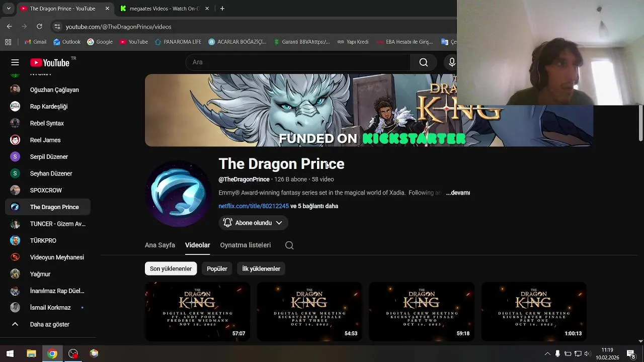This screenshot has width=644, height=362.
Task: Open YouTube bookmark in bookmarks bar
Action: 134,42
